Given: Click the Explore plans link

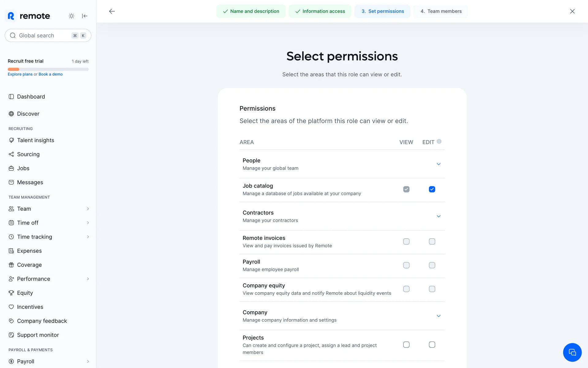Looking at the screenshot, I should [x=20, y=74].
